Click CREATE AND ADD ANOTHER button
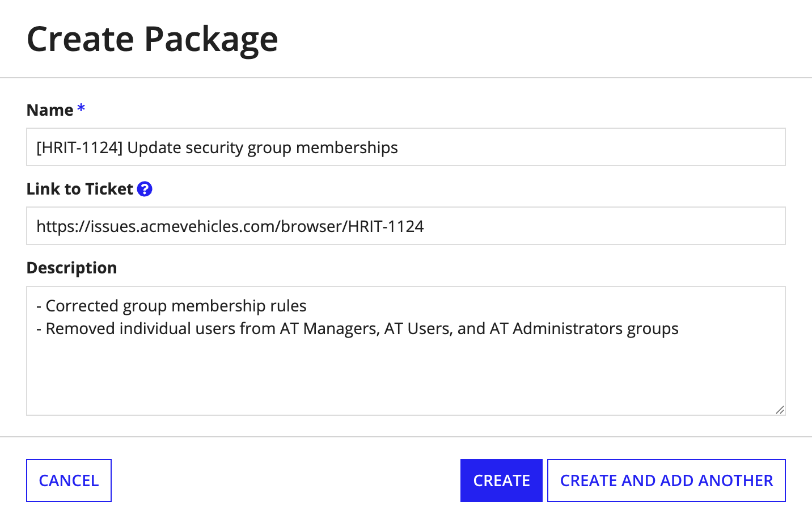The image size is (812, 523). [x=666, y=480]
